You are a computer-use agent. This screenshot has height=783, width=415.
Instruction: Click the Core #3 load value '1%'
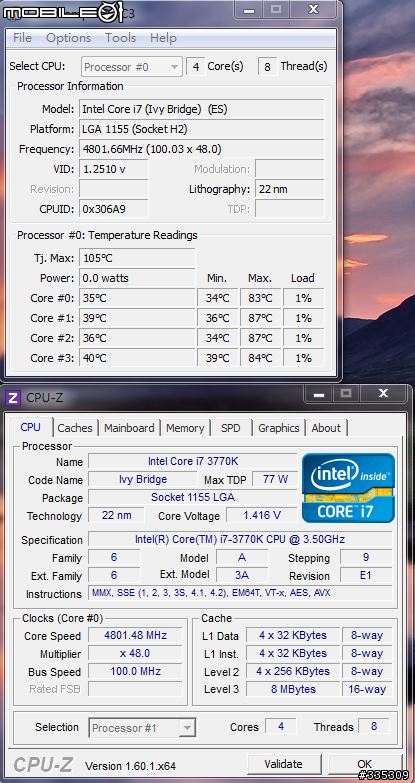tap(304, 358)
